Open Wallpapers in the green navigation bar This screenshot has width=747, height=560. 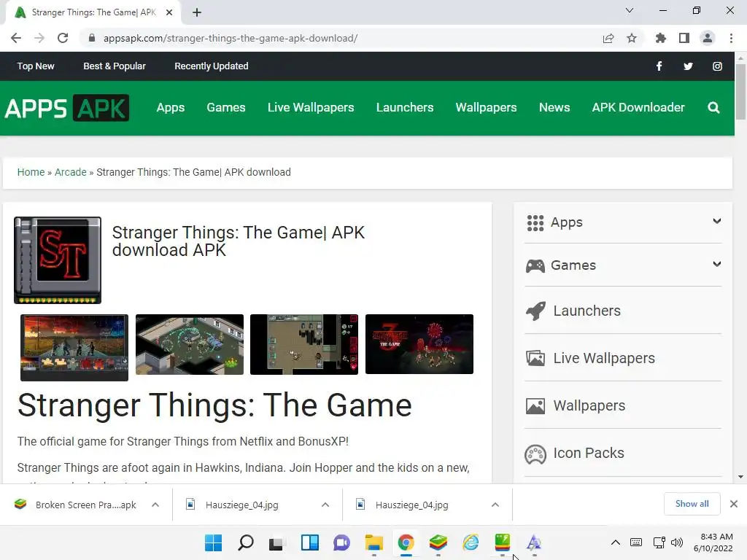[x=486, y=108]
